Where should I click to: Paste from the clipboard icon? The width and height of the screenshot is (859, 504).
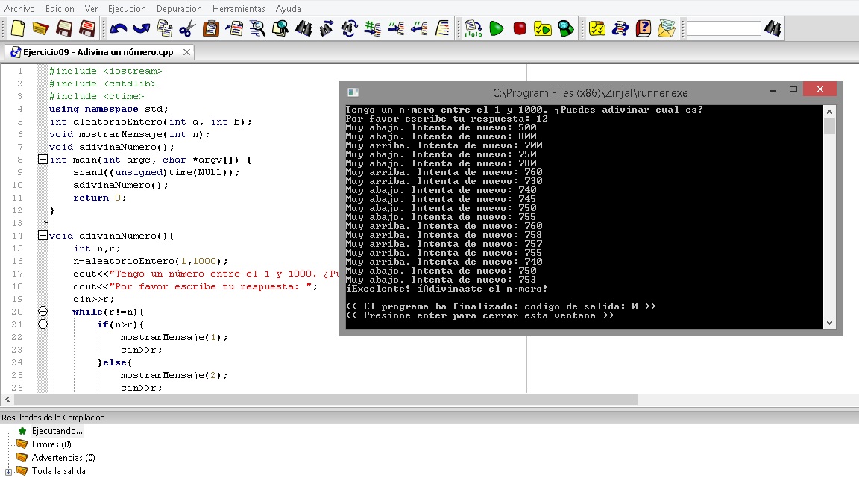pos(213,28)
